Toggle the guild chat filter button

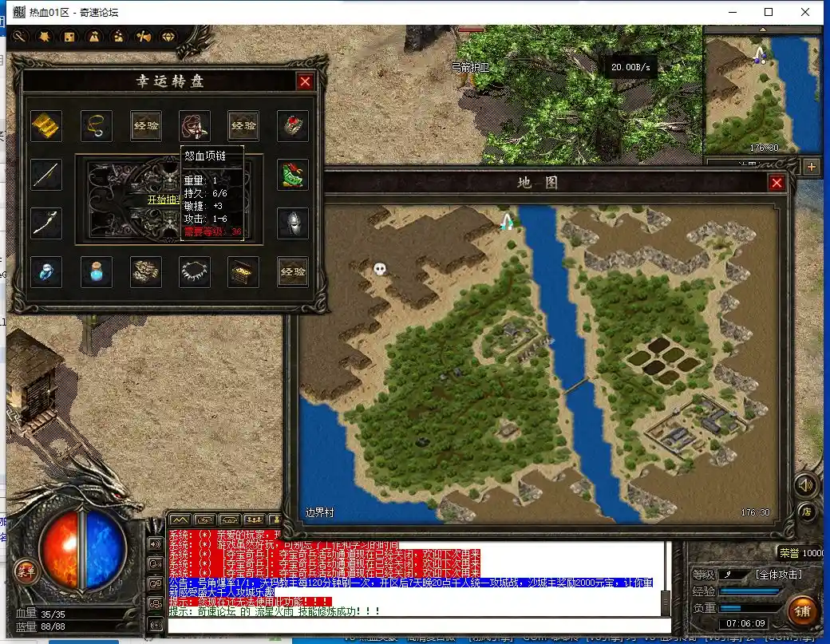point(155,604)
